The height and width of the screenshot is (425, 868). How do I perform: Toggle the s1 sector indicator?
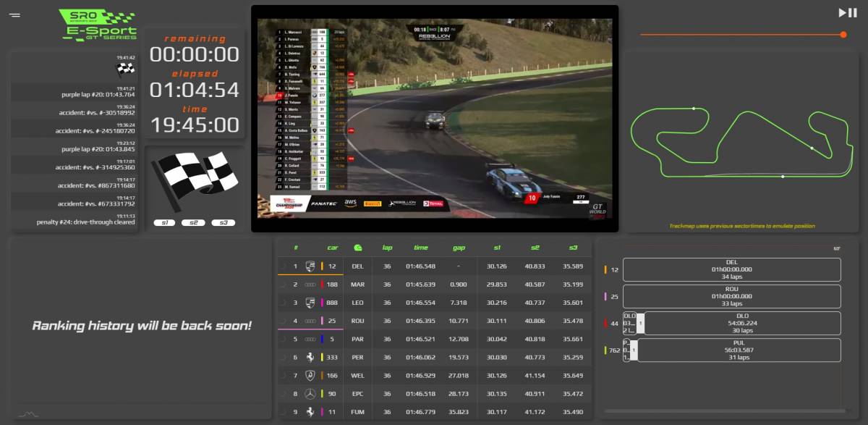click(x=165, y=223)
